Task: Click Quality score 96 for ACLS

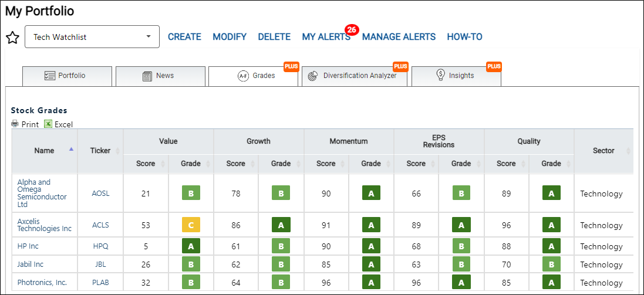Action: [507, 225]
